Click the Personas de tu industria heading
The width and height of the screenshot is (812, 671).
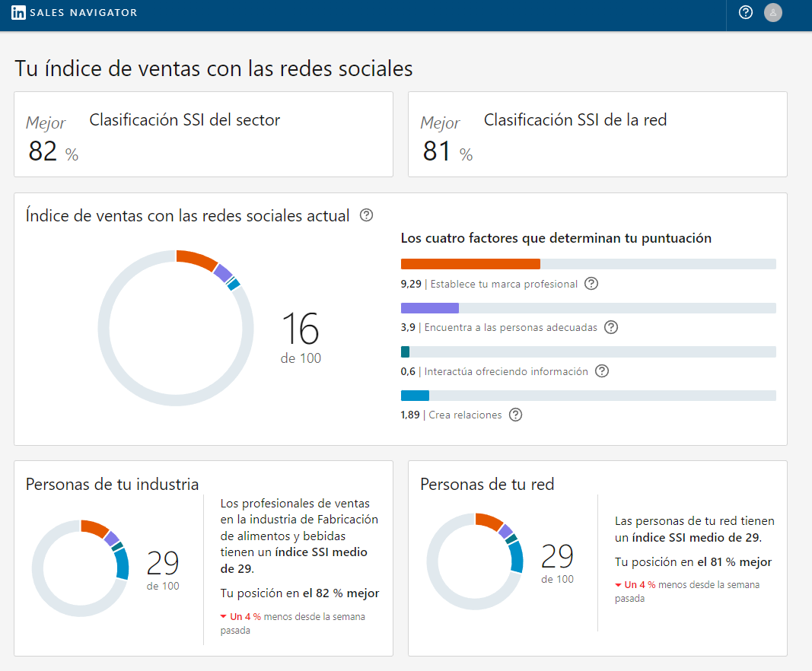point(113,484)
